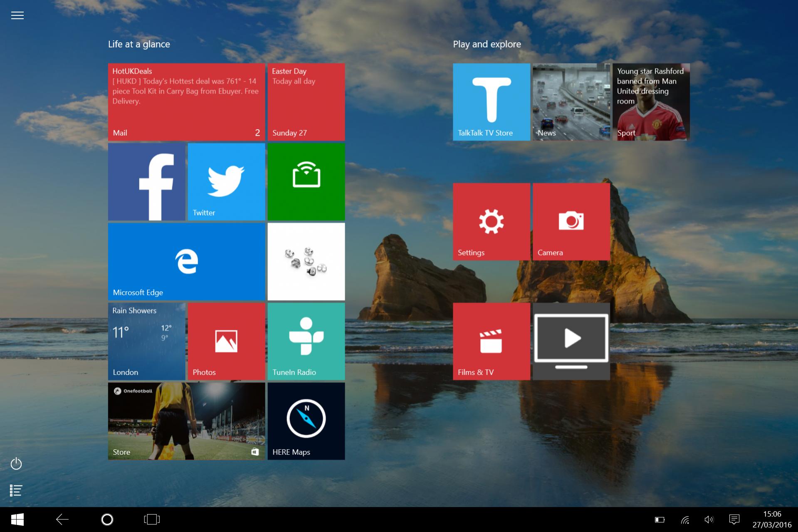The height and width of the screenshot is (532, 798).
Task: Open TalkTalk TV Store tile
Action: click(492, 102)
